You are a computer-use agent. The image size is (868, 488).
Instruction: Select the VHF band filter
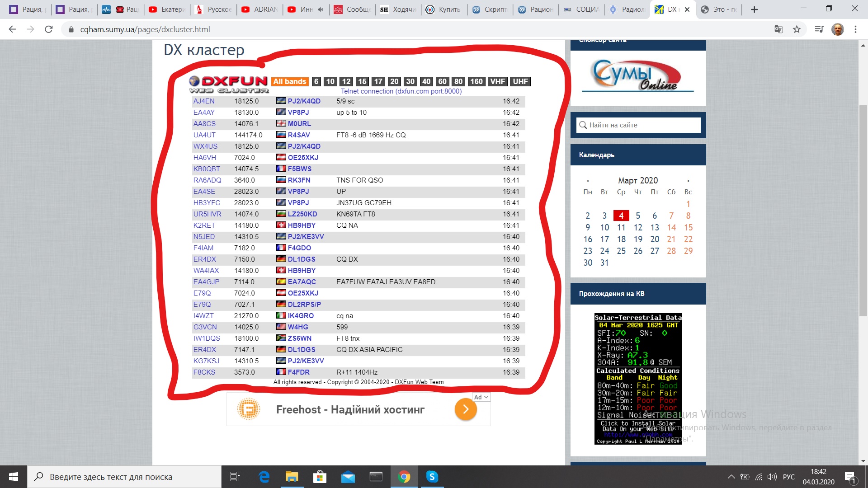[497, 81]
